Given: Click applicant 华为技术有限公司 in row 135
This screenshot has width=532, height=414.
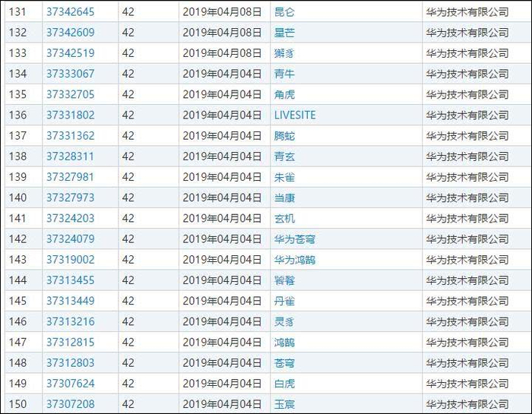Looking at the screenshot, I should pyautogui.click(x=467, y=95).
